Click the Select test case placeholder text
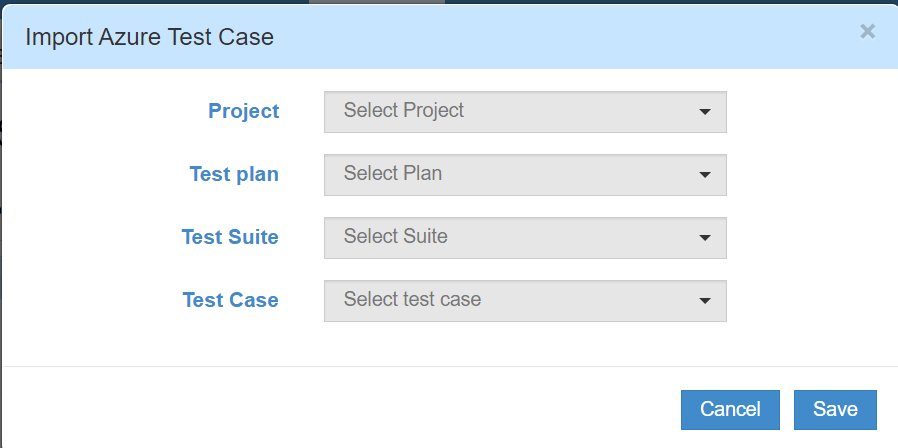 (x=412, y=299)
